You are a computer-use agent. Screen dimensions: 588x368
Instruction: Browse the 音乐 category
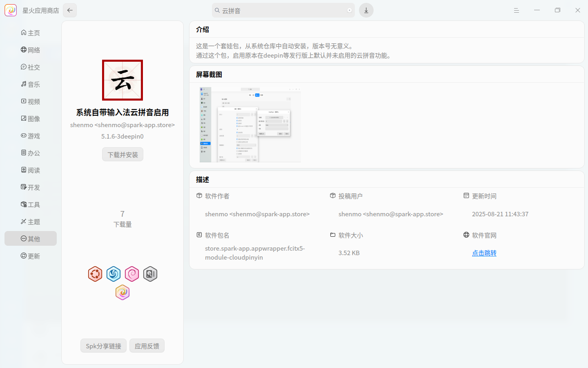pos(31,84)
